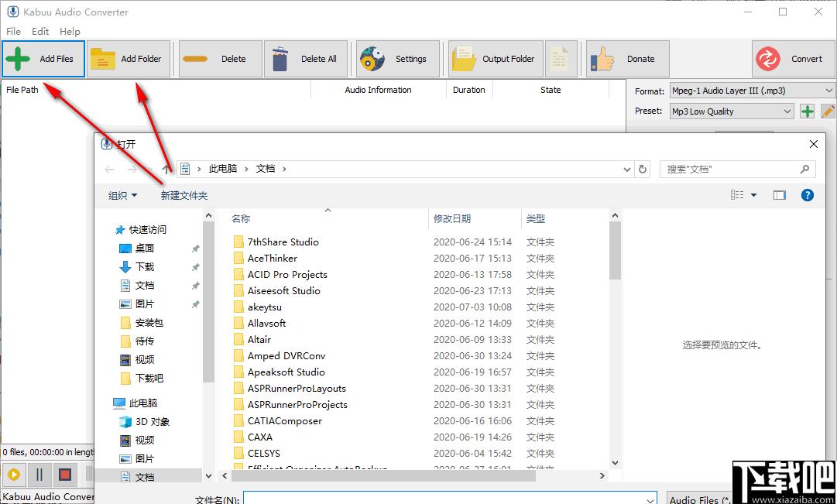Click the 新建文件夹 button
The height and width of the screenshot is (504, 837).
pyautogui.click(x=184, y=195)
